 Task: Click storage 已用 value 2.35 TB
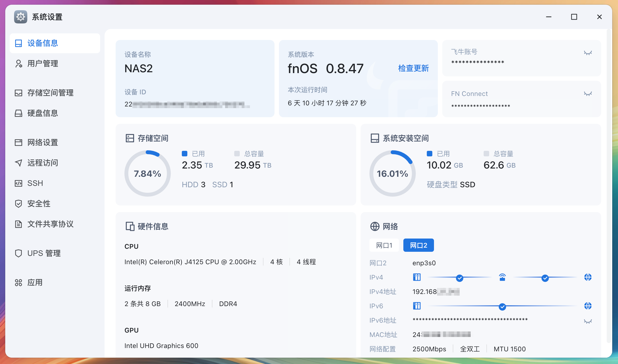[x=197, y=165]
